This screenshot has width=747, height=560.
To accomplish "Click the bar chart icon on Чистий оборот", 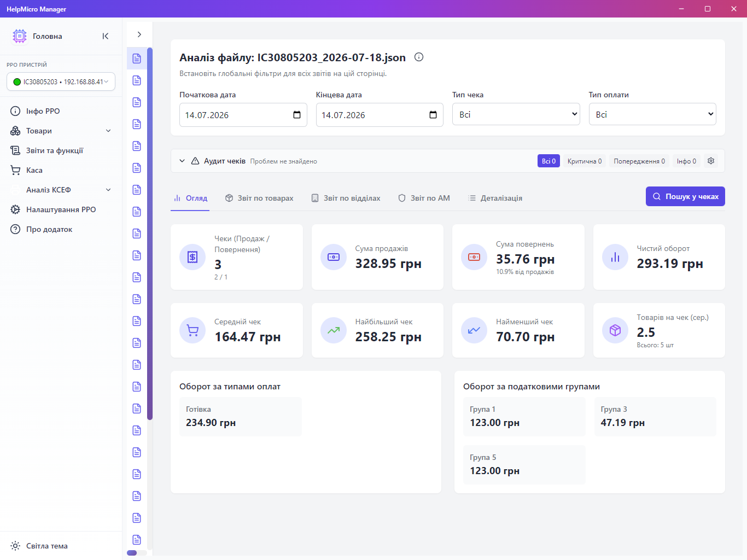I will click(x=615, y=257).
